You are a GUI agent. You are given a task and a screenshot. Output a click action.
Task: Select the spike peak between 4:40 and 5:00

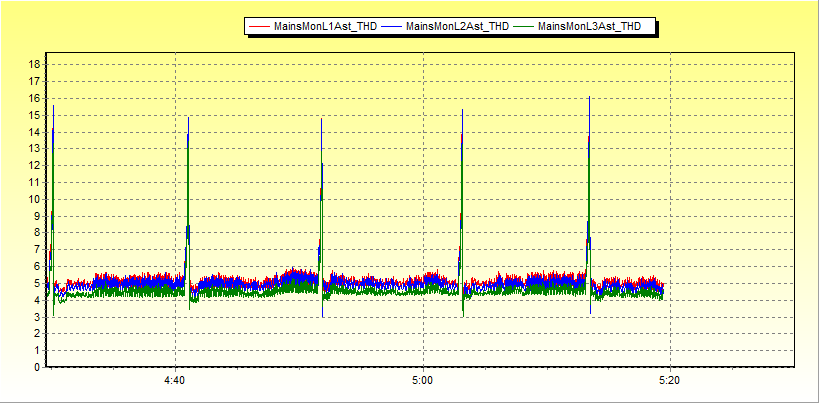(x=322, y=120)
